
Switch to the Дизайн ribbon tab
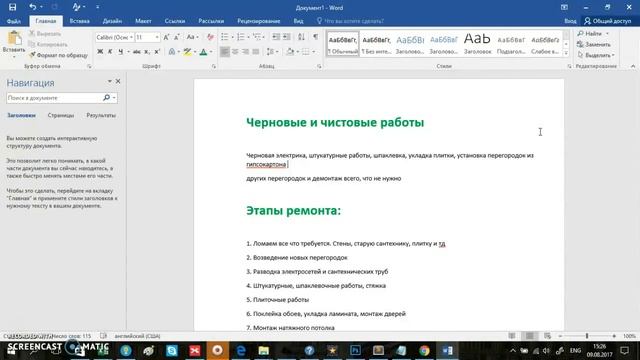(x=112, y=21)
